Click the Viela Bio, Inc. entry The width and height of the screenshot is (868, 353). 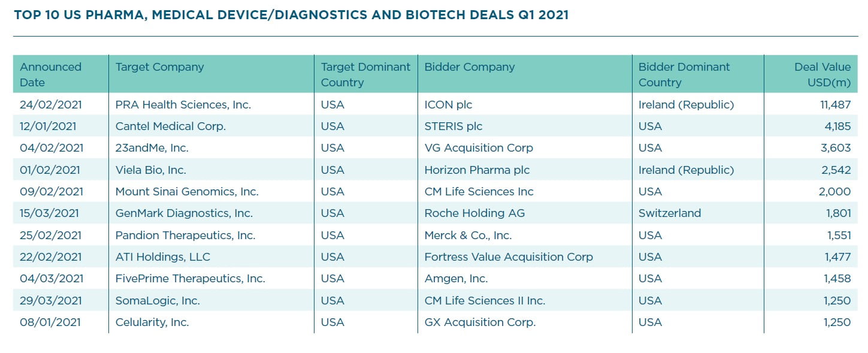pos(150,170)
